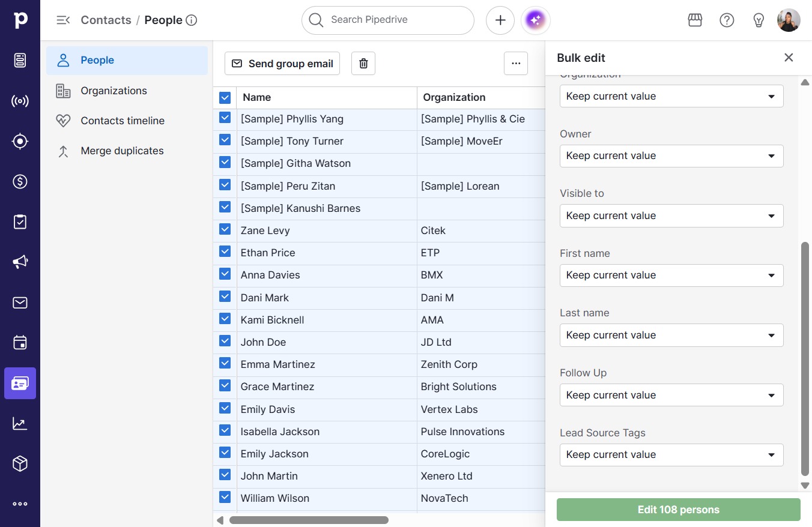This screenshot has width=812, height=527.
Task: Open the Marketplace store icon
Action: tap(695, 20)
